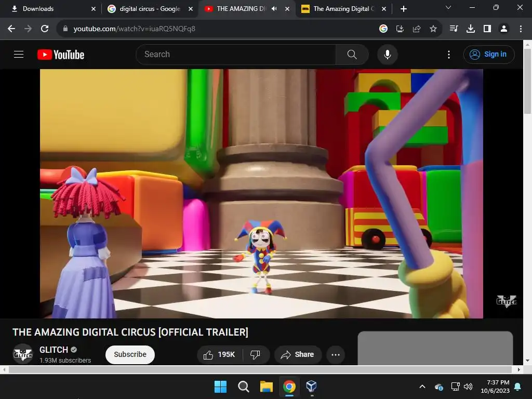The image size is (532, 399).
Task: Open Windows taskbar search
Action: [x=243, y=387]
